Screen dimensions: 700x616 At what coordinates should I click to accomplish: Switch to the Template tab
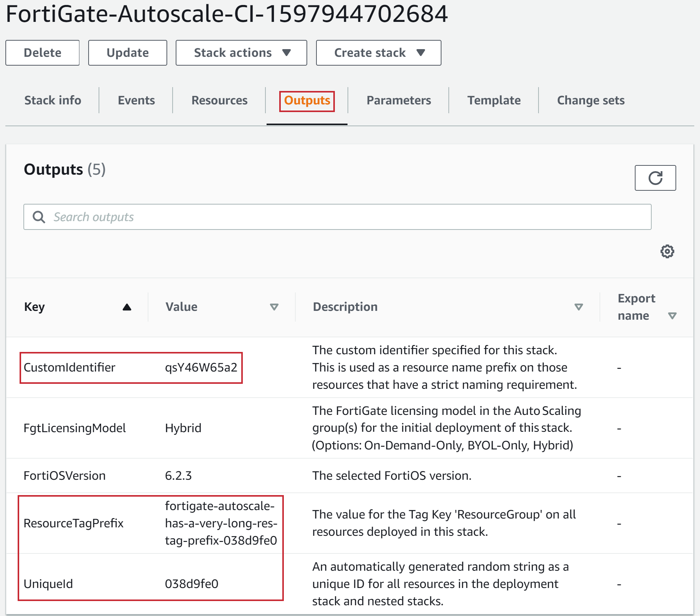click(494, 100)
